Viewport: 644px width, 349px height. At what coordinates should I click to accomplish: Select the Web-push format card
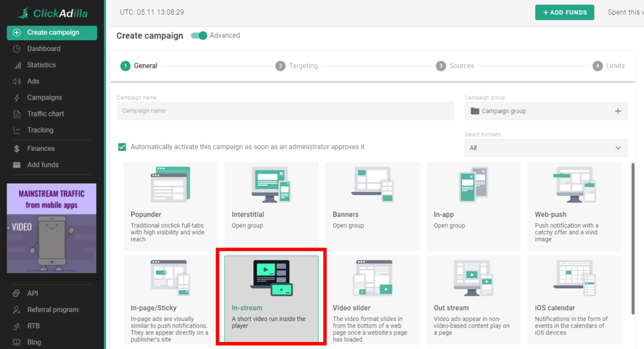tap(574, 206)
